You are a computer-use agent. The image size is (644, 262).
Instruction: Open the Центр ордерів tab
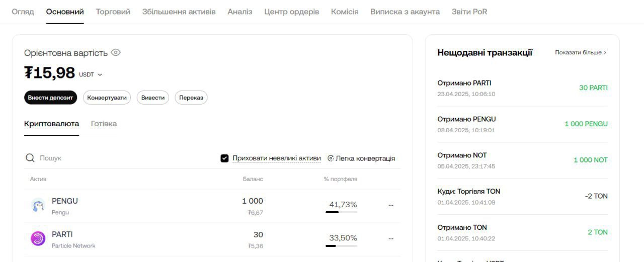pyautogui.click(x=292, y=12)
